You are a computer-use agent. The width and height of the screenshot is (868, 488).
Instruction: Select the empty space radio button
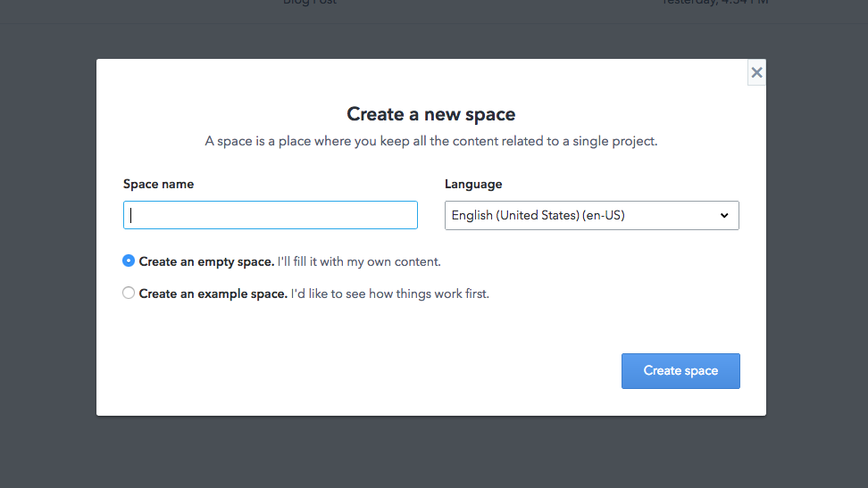point(129,261)
